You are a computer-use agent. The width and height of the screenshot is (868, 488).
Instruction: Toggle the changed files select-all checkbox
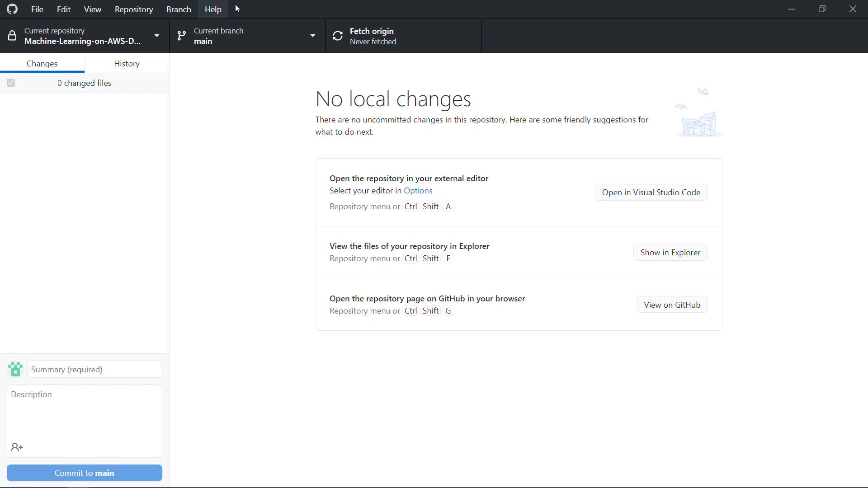11,83
